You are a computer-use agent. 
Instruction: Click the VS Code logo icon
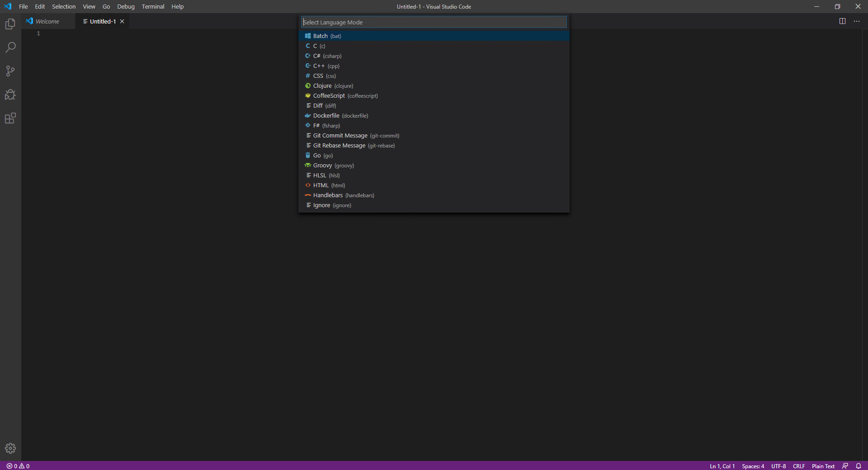pos(8,6)
